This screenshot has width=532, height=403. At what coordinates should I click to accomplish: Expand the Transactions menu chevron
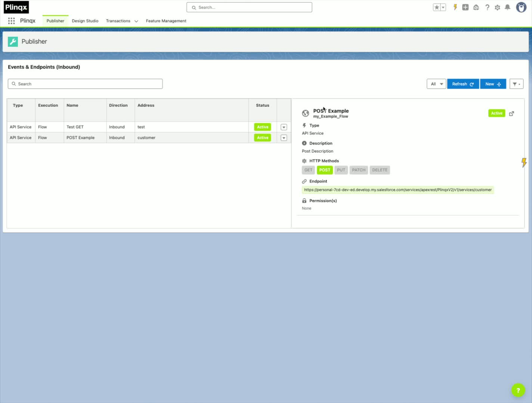click(136, 21)
